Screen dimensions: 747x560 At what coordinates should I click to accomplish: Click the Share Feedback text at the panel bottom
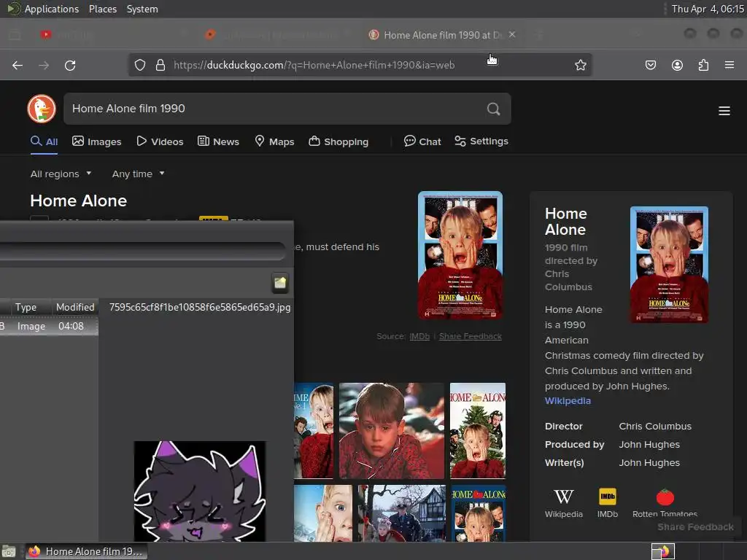tap(695, 527)
